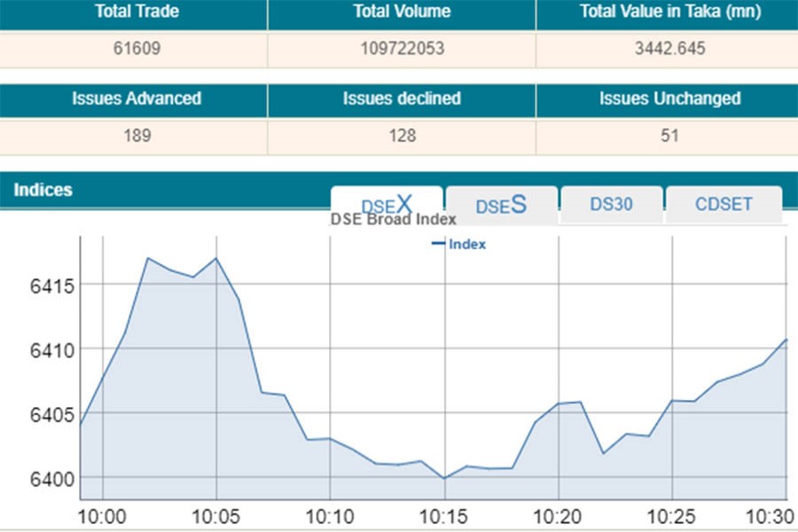Viewport: 798px width, 532px height.
Task: Click the unchanged issues count 51
Action: [x=669, y=136]
